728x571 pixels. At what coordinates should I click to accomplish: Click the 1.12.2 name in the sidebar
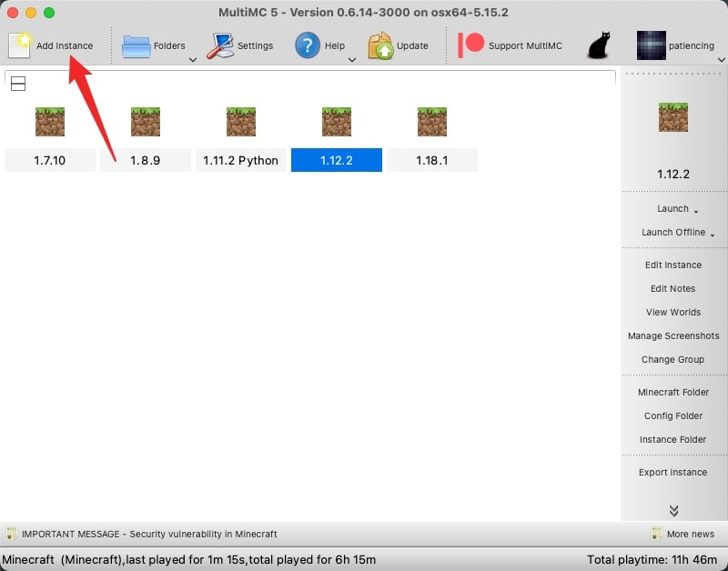point(673,175)
